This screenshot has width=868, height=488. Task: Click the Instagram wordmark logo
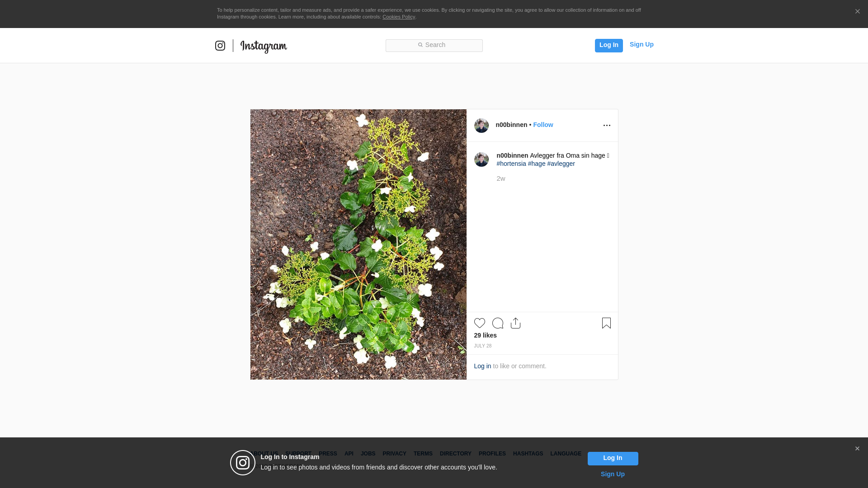[x=264, y=46]
